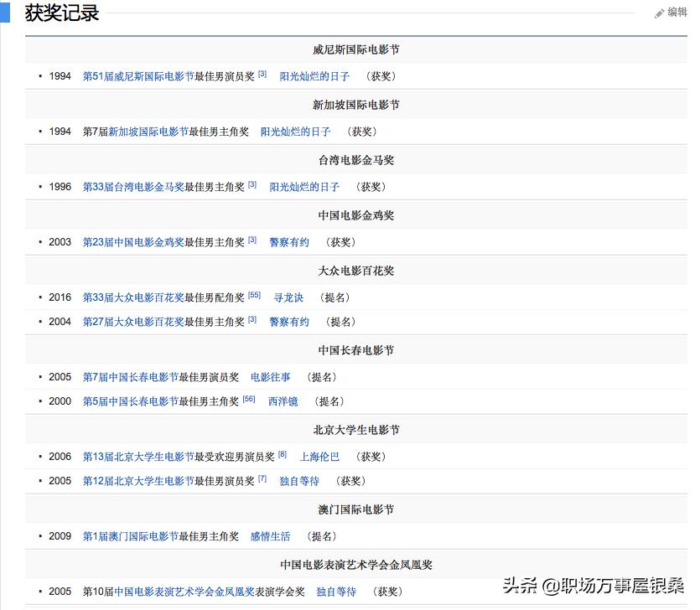Image resolution: width=700 pixels, height=610 pixels.
Task: Open the 第27届大众电影百花奖 link
Action: tap(133, 322)
